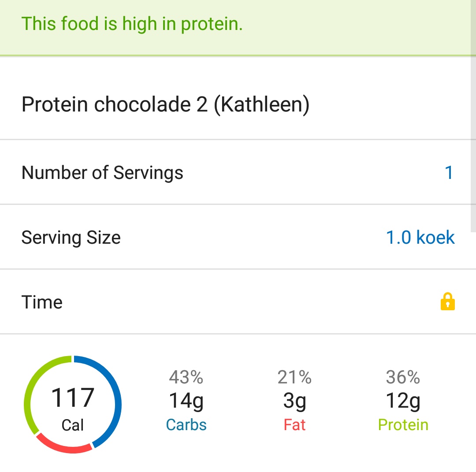The image size is (476, 472).
Task: Tap the food title Protein chocolade 2 (Kathleen)
Action: point(165,105)
